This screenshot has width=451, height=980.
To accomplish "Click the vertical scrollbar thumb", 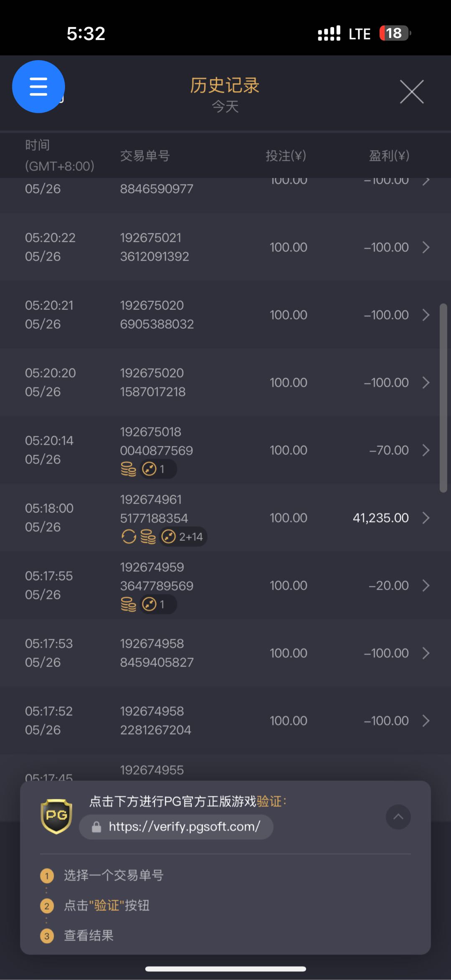I will click(443, 398).
